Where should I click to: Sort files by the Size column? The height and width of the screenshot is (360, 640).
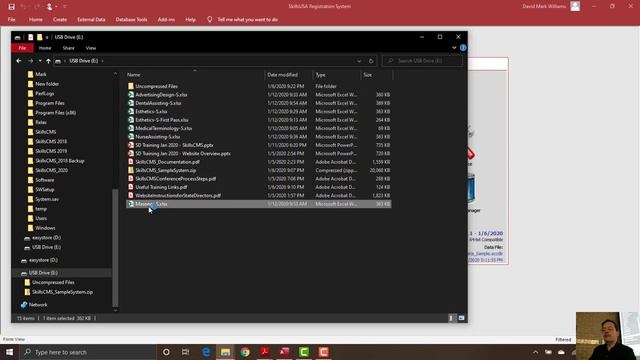(368, 75)
